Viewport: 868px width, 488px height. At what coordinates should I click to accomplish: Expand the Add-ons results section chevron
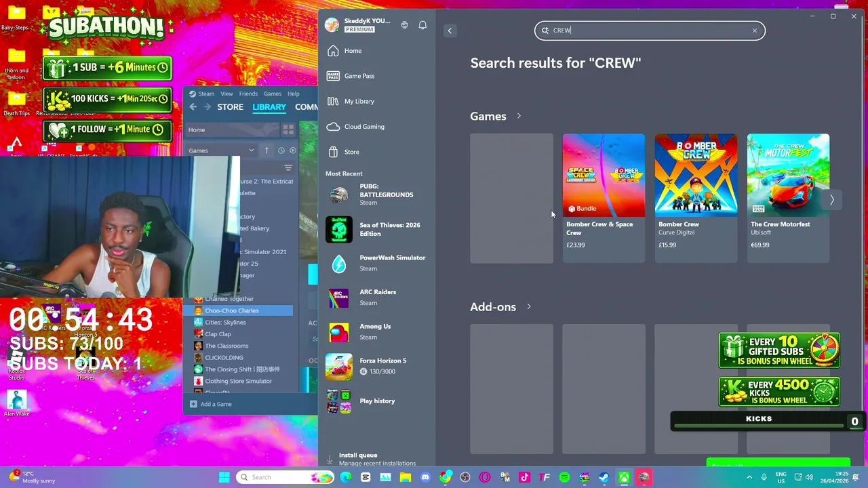529,306
